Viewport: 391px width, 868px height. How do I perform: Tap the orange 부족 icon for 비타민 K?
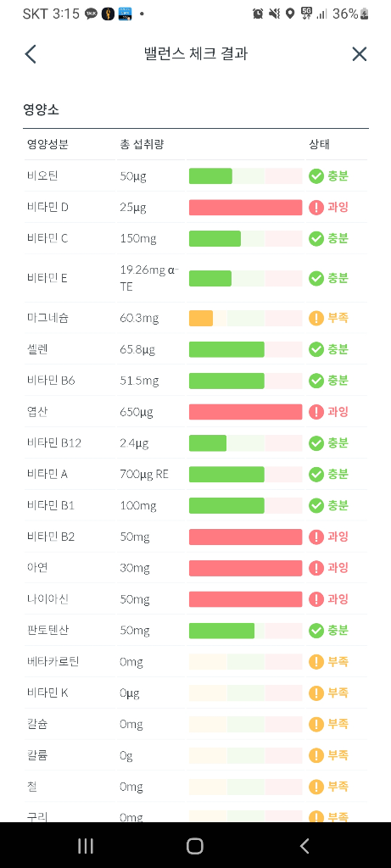pyautogui.click(x=316, y=693)
